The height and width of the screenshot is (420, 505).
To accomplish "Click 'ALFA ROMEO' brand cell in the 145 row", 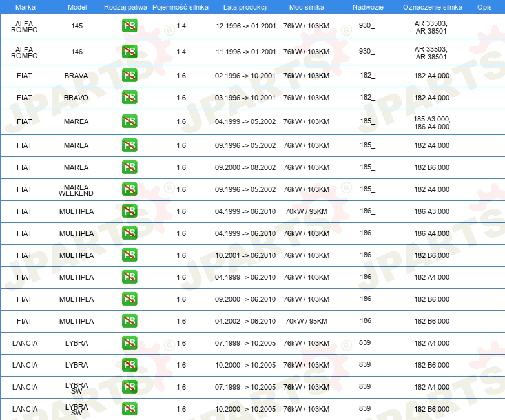I will (24, 26).
